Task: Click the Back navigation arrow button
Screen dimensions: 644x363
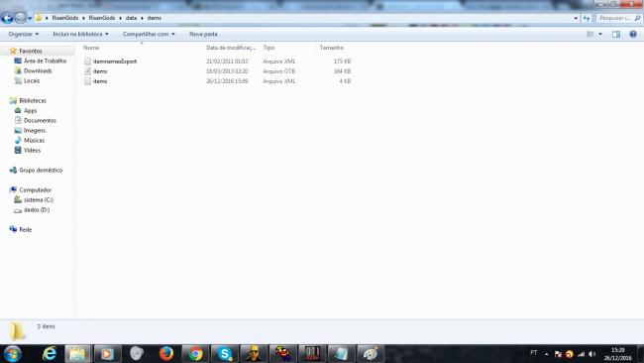Action: pos(7,18)
